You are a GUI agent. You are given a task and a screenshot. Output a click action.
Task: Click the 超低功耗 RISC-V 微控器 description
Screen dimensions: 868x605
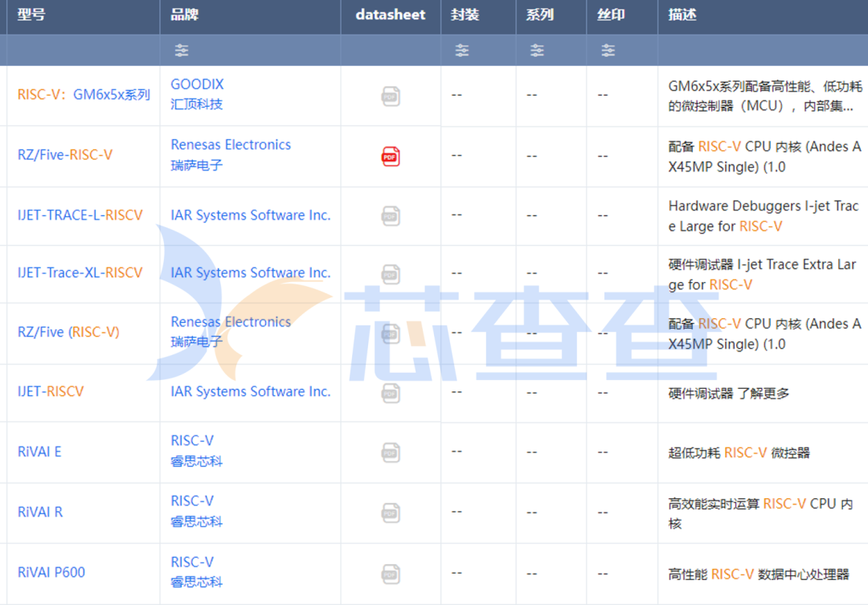739,452
